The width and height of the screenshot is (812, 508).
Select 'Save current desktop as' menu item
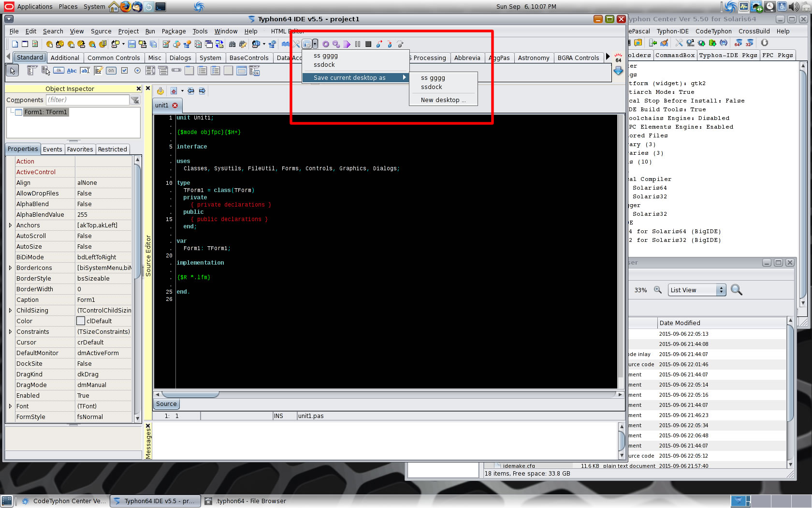355,77
